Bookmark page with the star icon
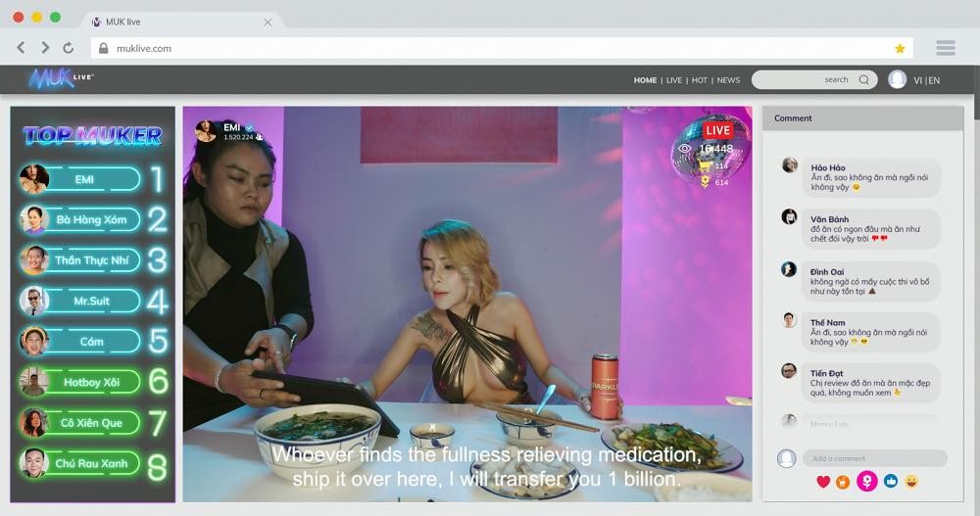Screen dimensions: 980x516 pos(900,48)
